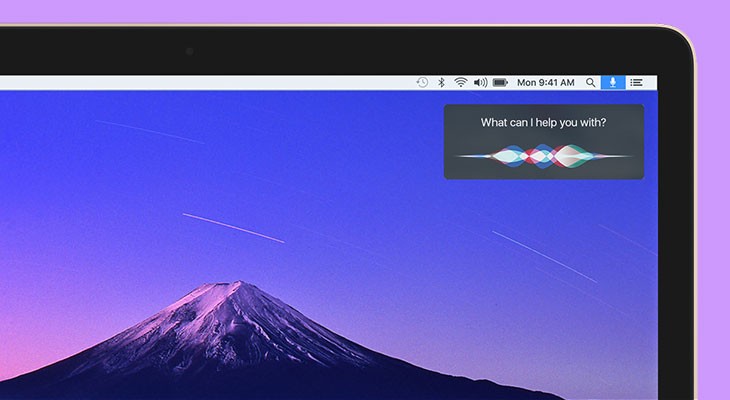This screenshot has width=730, height=400.
Task: Click the empty left side of menu bar
Action: (150, 82)
